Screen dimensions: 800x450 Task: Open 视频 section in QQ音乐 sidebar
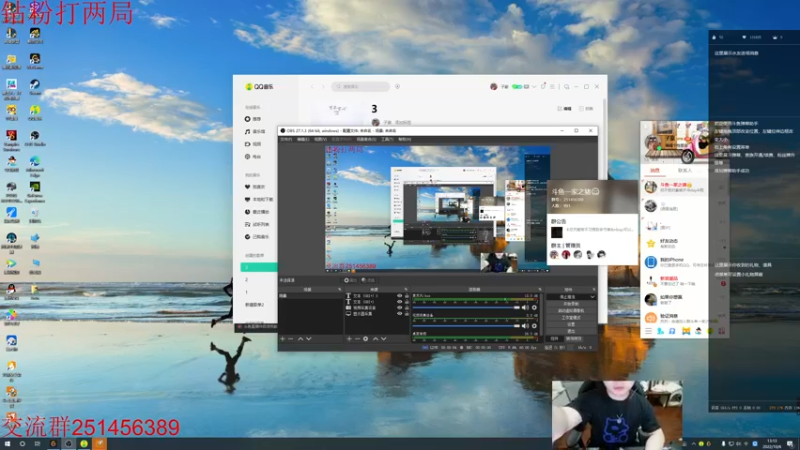point(253,144)
